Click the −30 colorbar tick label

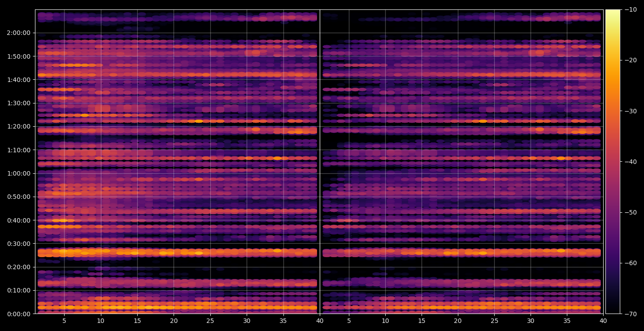click(x=631, y=111)
